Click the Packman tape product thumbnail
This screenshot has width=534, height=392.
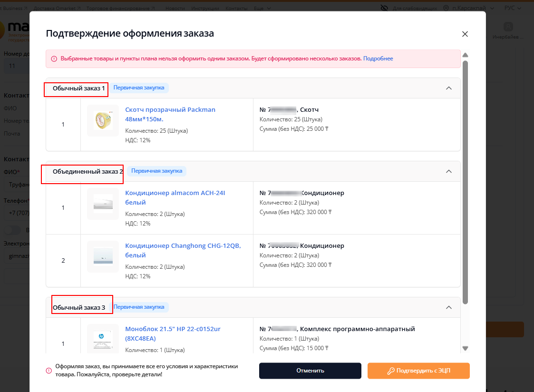pos(103,120)
